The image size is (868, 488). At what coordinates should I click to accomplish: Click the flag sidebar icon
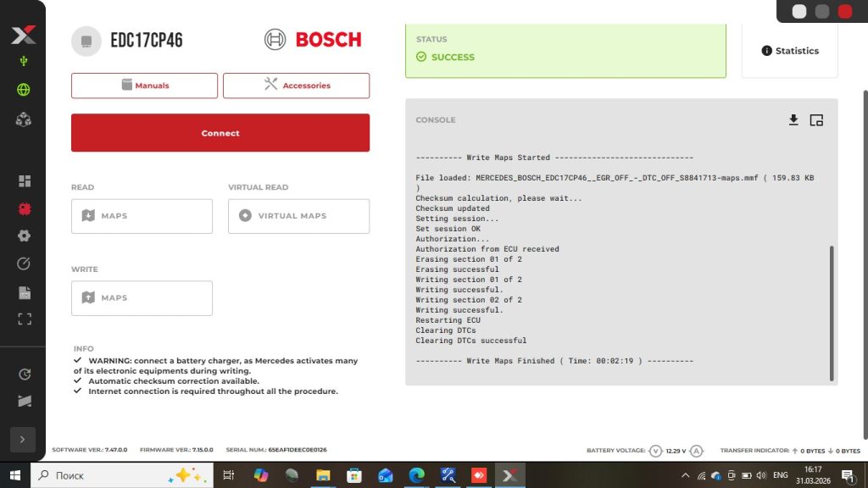click(25, 401)
